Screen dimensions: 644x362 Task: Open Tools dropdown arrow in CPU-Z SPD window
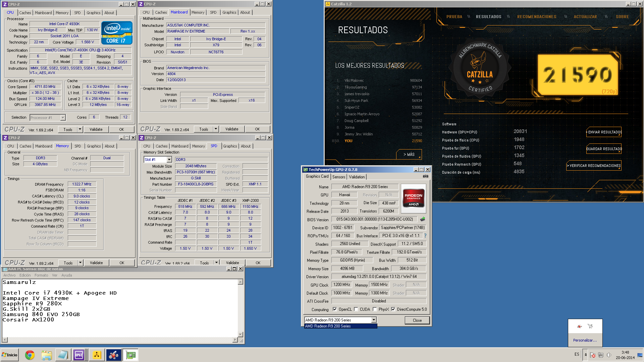pyautogui.click(x=216, y=262)
